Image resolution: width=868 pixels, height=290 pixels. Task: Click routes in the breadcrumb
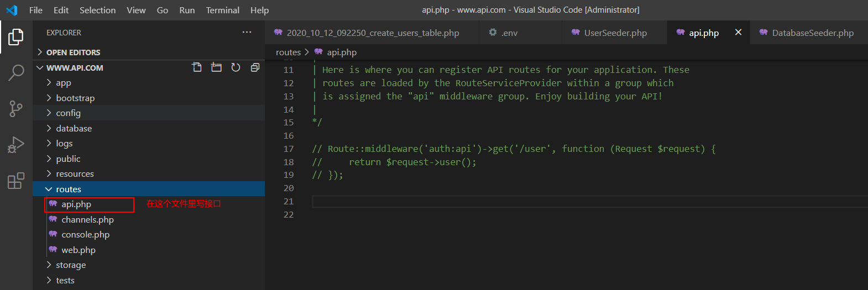click(288, 52)
